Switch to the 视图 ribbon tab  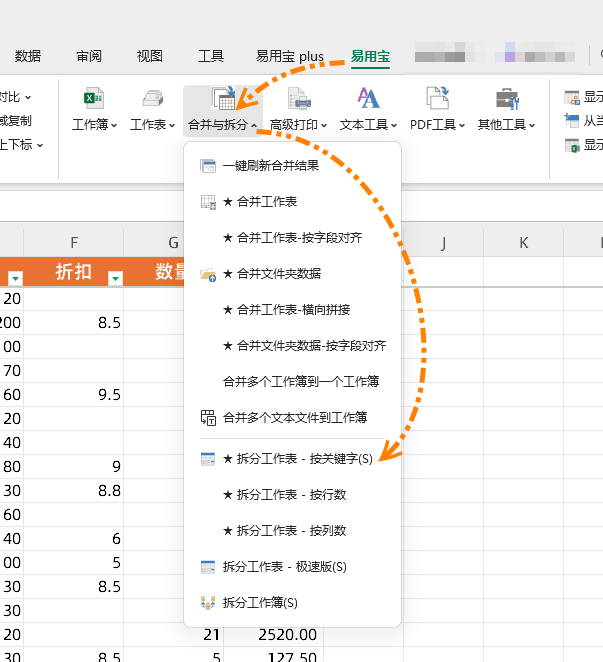(x=150, y=56)
